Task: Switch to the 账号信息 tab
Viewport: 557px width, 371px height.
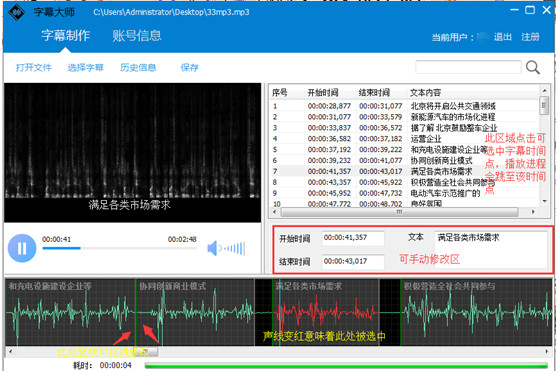Action: tap(137, 36)
